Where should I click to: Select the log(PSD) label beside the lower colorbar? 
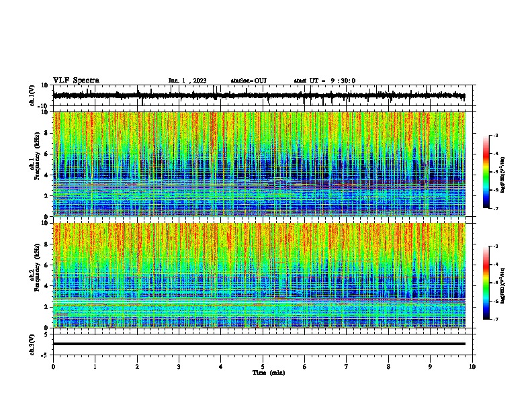[x=503, y=285]
